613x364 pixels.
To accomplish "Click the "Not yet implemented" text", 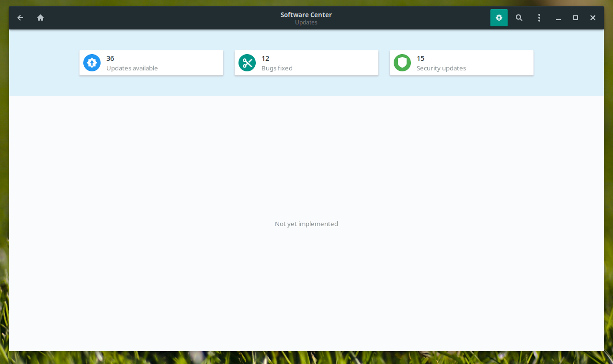I will (306, 224).
